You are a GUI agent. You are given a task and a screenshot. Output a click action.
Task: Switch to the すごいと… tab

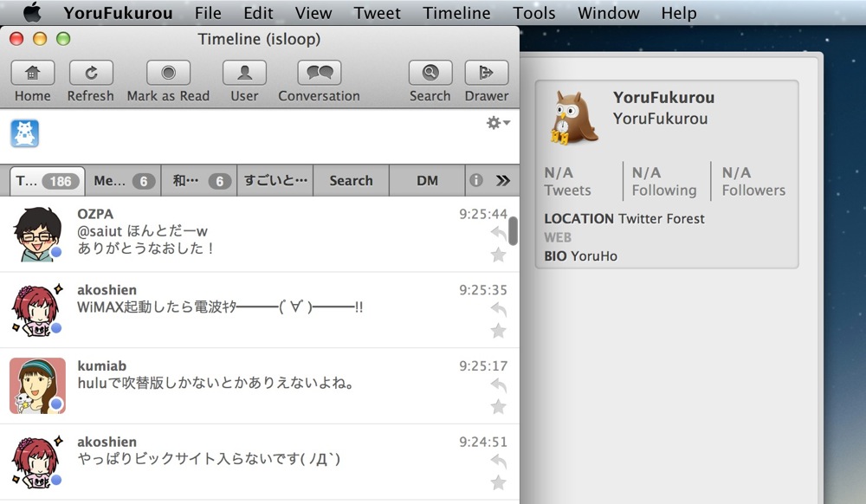pyautogui.click(x=275, y=180)
